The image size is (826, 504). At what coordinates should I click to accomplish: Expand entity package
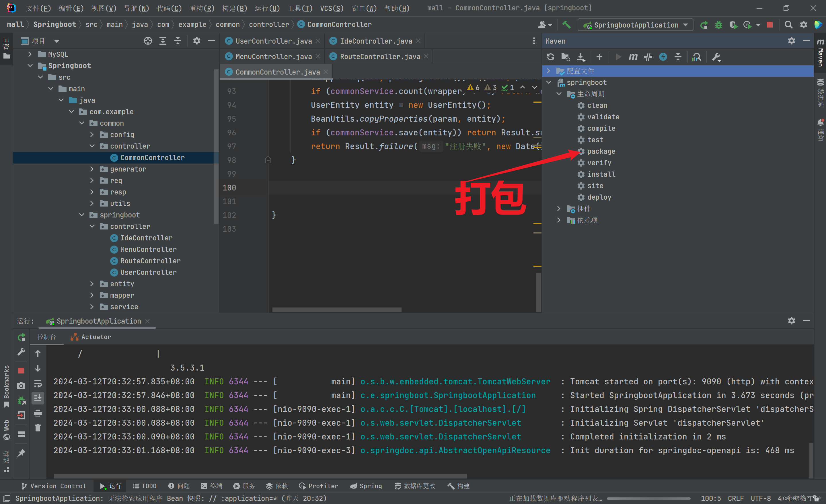point(92,284)
